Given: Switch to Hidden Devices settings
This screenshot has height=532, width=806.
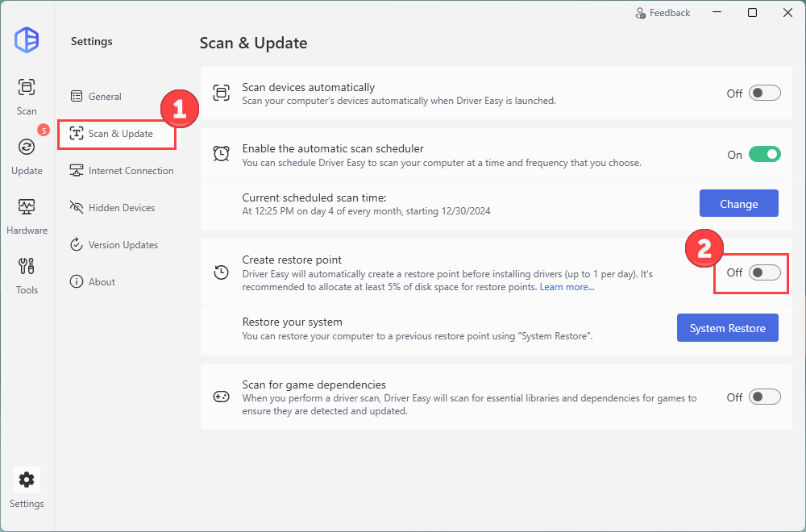Looking at the screenshot, I should 121,208.
